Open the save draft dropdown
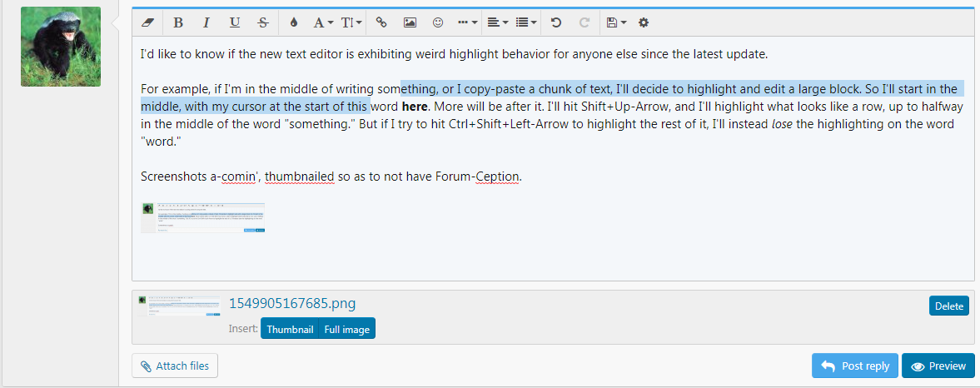 616,22
